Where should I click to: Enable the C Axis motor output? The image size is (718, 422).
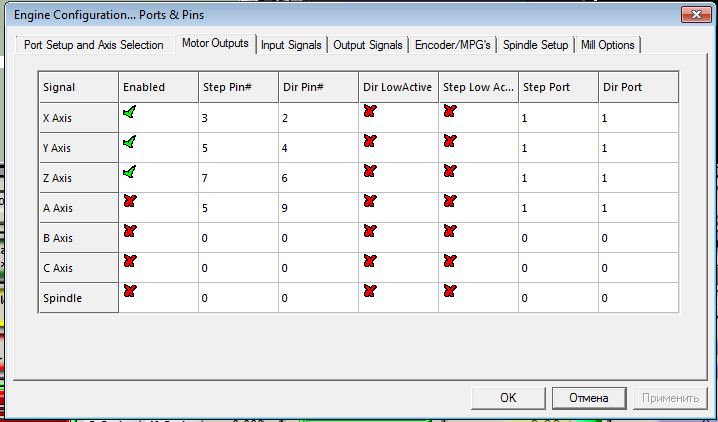click(x=129, y=262)
